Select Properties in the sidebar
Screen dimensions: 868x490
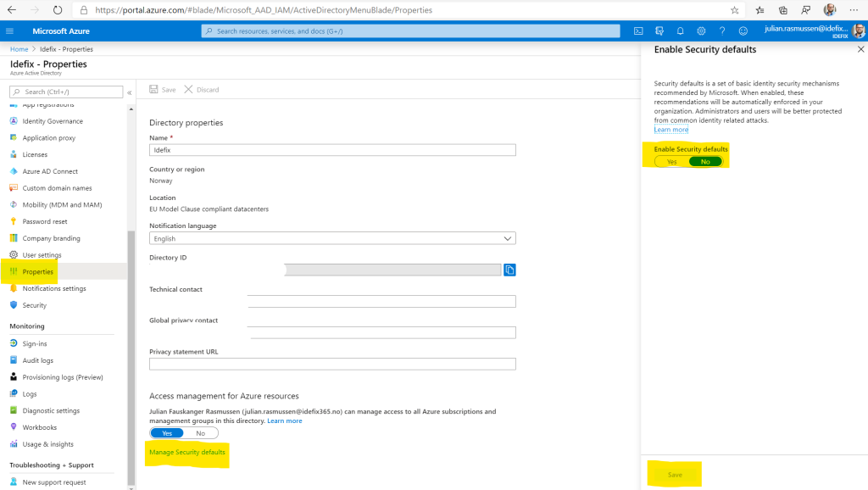tap(37, 272)
